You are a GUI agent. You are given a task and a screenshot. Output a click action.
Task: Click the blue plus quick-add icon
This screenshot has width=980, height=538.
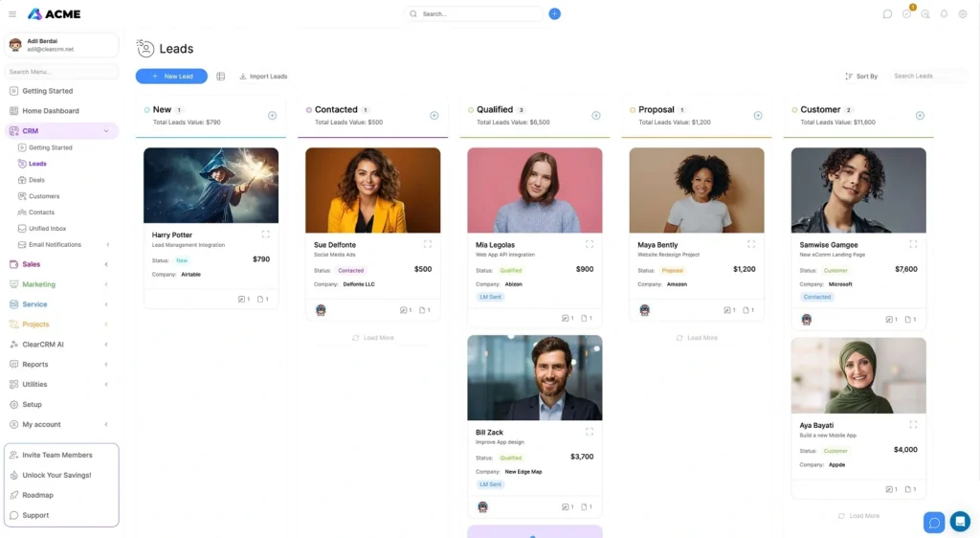click(554, 13)
